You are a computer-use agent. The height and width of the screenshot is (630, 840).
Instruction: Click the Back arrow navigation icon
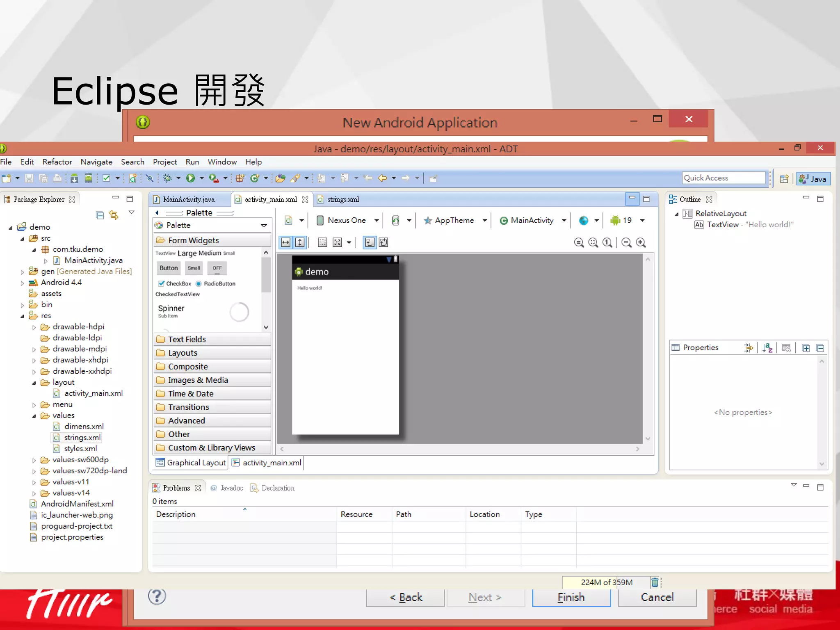pyautogui.click(x=382, y=178)
